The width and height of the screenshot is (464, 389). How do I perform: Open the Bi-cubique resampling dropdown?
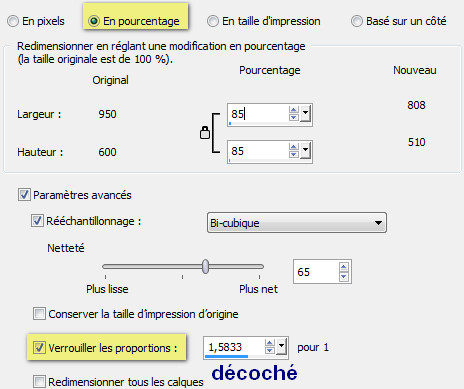297,223
